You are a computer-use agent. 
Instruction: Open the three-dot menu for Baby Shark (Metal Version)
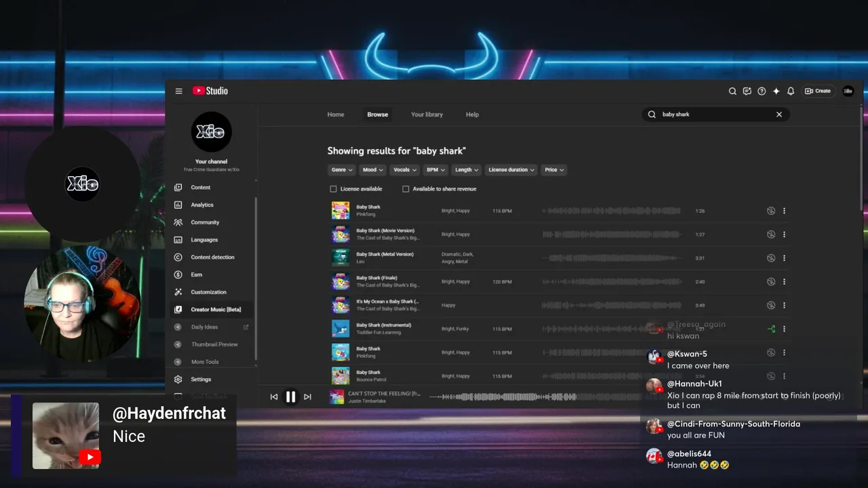point(785,258)
